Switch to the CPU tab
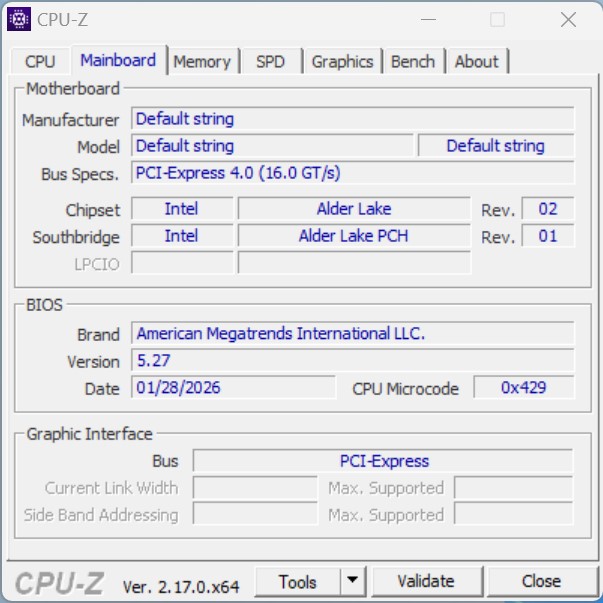 click(40, 61)
